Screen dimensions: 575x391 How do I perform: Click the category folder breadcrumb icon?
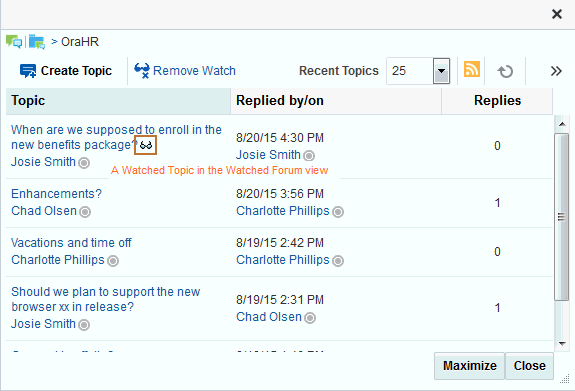37,42
